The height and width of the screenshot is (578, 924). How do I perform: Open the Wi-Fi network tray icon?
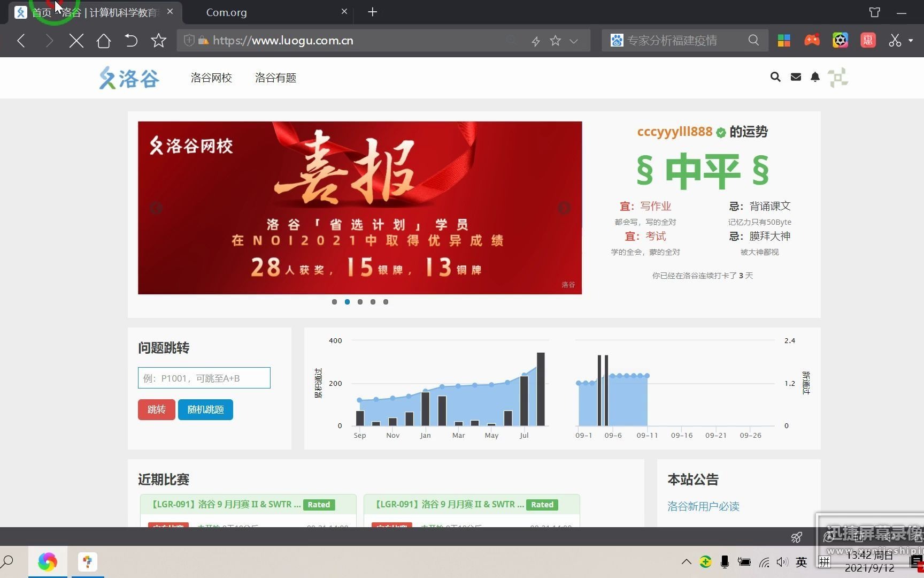coord(764,562)
